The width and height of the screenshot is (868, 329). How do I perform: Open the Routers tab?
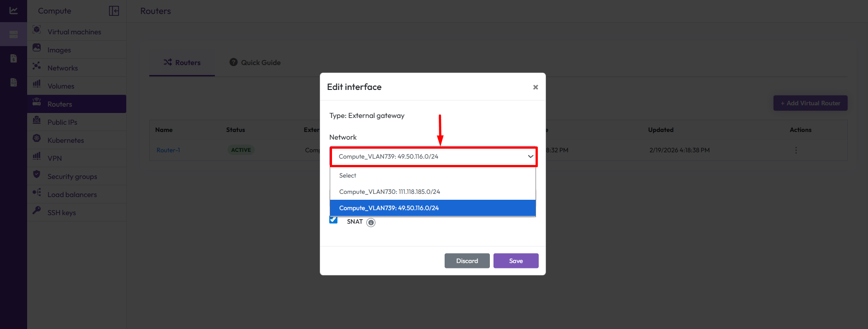point(182,63)
